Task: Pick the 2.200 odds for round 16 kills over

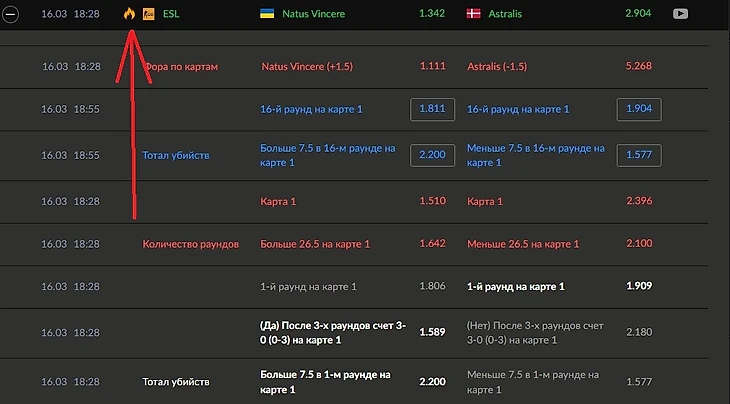Action: pos(433,154)
